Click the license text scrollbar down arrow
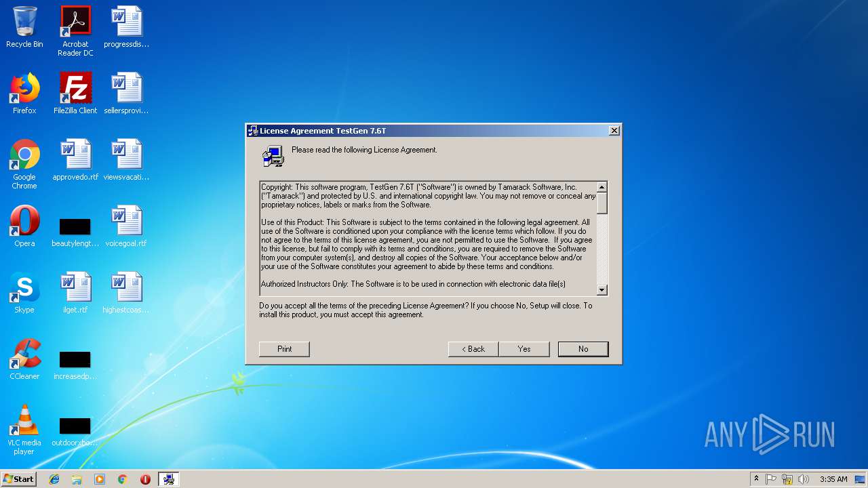This screenshot has height=488, width=868. click(x=601, y=290)
